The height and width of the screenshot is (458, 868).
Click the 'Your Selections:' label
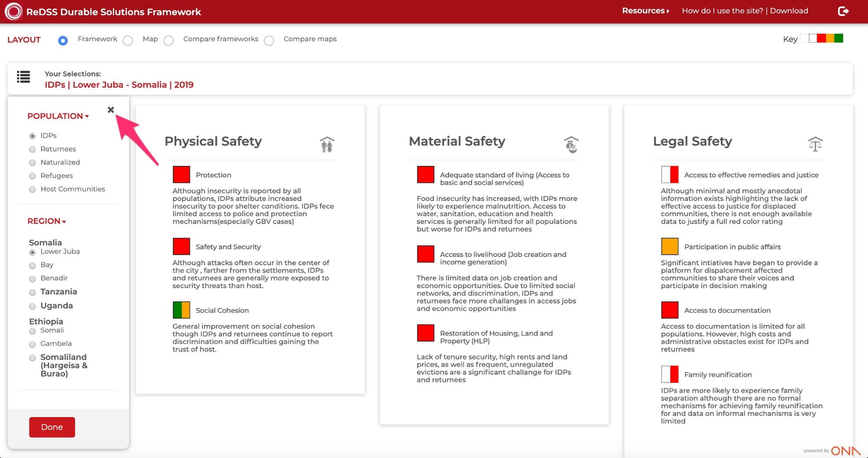[x=73, y=74]
